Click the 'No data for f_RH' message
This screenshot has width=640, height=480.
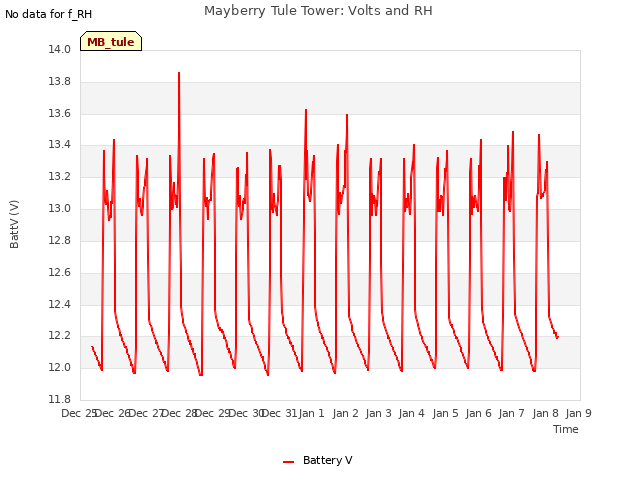pos(49,14)
